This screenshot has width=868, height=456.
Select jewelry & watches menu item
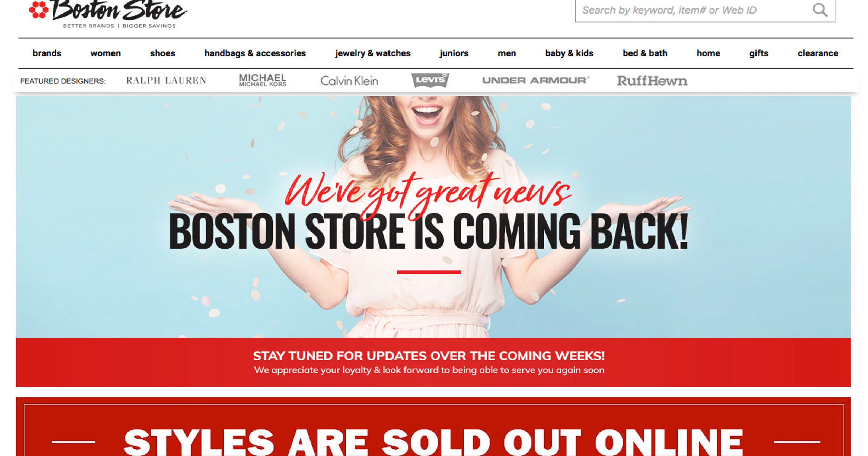pos(373,53)
